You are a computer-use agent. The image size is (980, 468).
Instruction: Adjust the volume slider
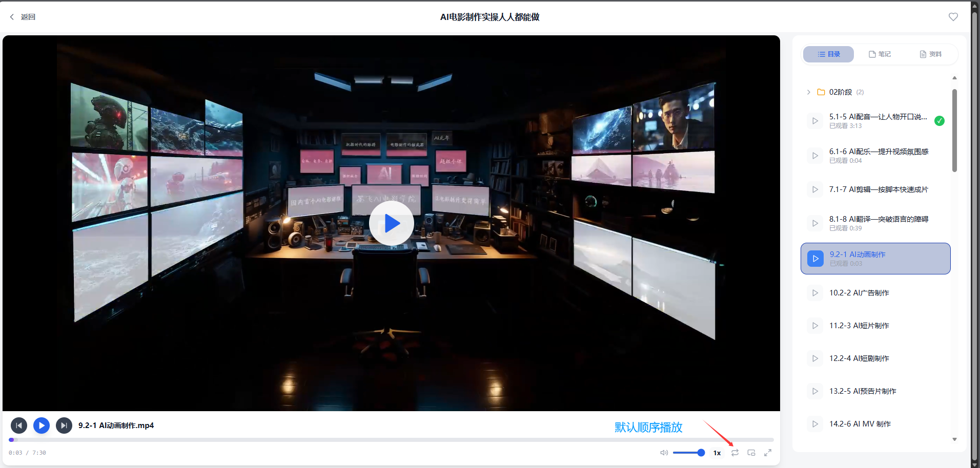pos(689,453)
